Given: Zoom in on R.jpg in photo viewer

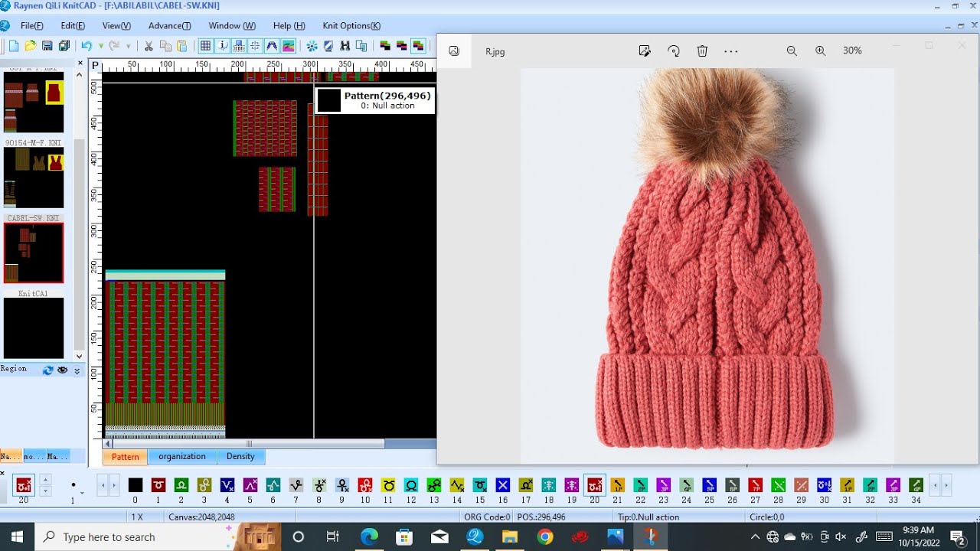Looking at the screenshot, I should (x=821, y=51).
